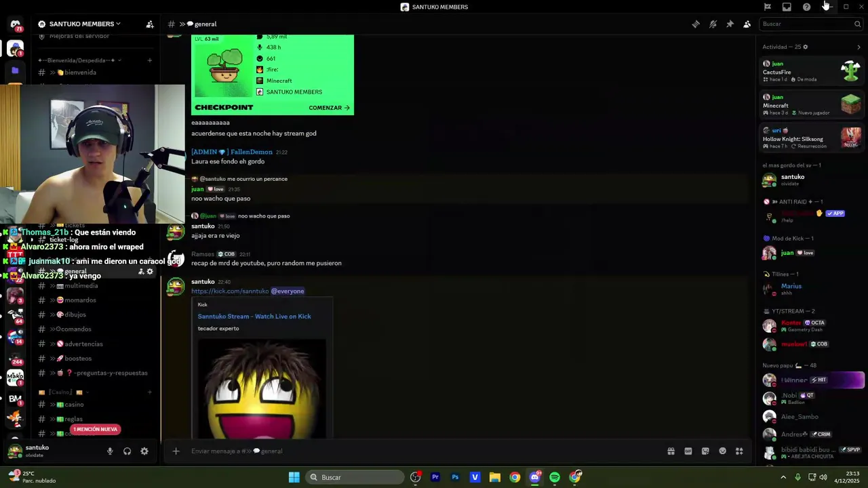Click the plus attach button in message bar
This screenshot has height=488, width=868.
[176, 451]
